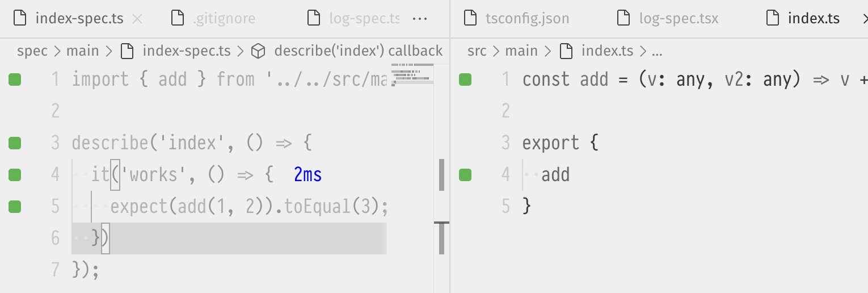
Task: Click the green marker beside expect line 5
Action: pyautogui.click(x=15, y=207)
